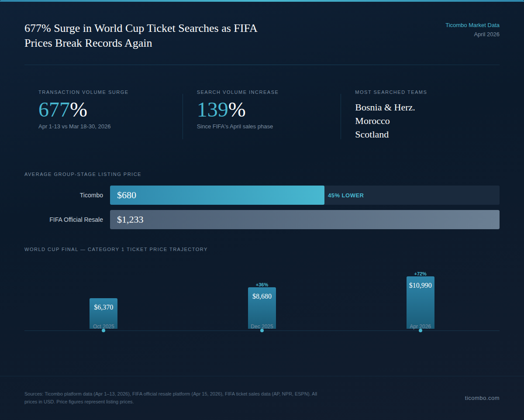Choose Bosnia & Herz. in most searched teams
524x420 pixels.
click(385, 107)
